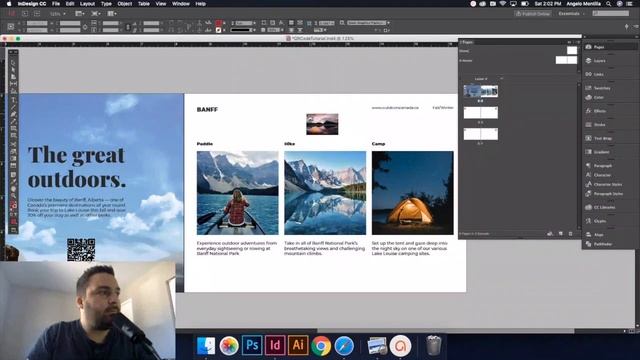Select the Type tool

pyautogui.click(x=13, y=100)
